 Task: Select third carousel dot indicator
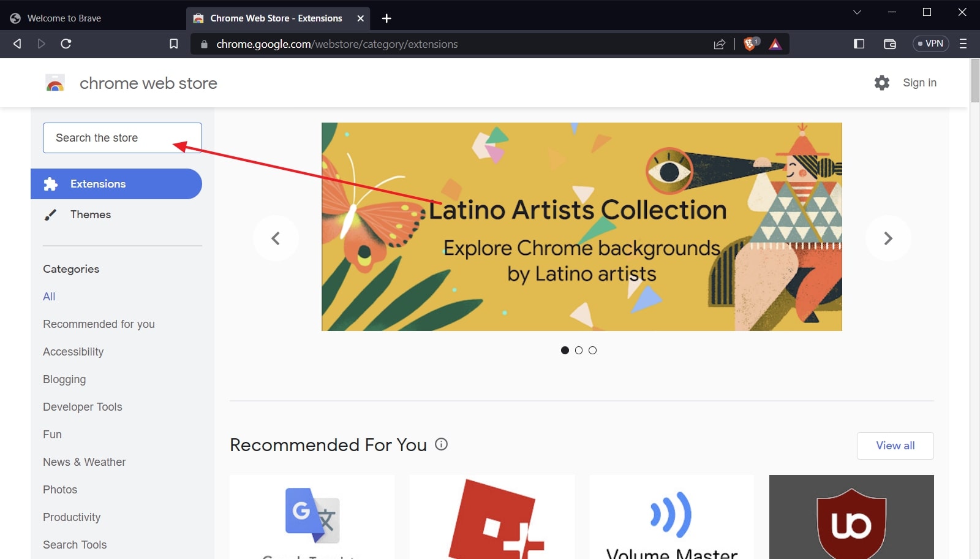[x=592, y=351]
